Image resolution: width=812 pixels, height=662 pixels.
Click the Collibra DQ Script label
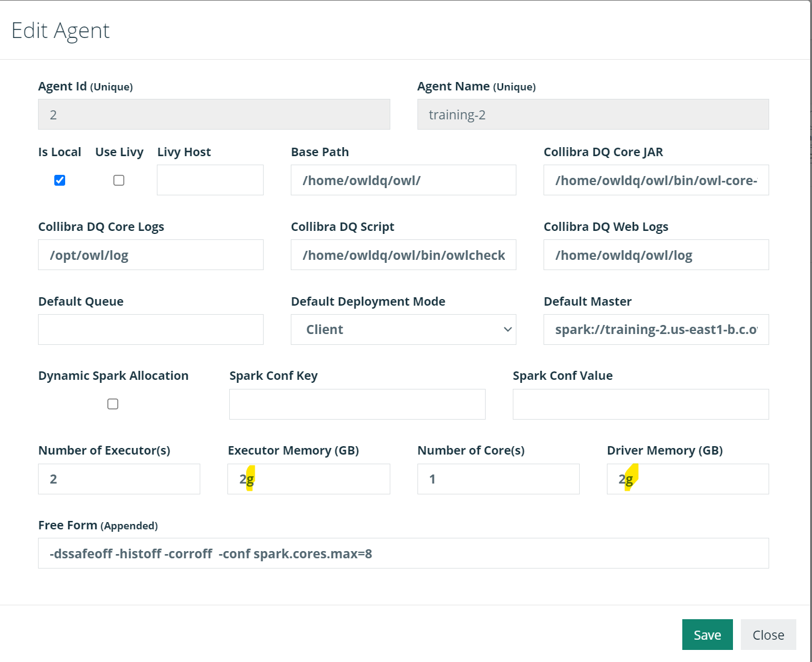click(343, 227)
